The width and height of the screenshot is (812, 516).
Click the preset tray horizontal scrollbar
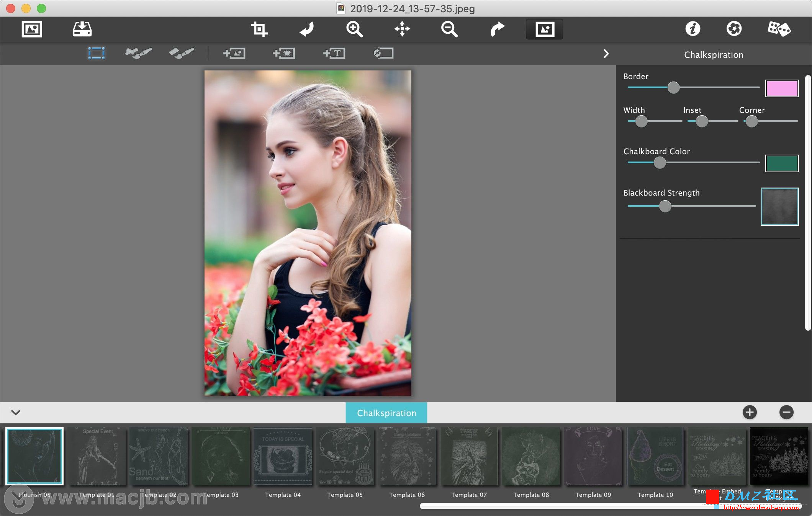pos(611,506)
